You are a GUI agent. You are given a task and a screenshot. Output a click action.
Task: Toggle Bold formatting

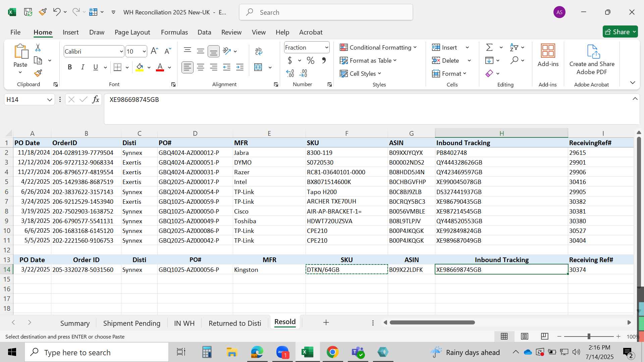[x=70, y=67]
